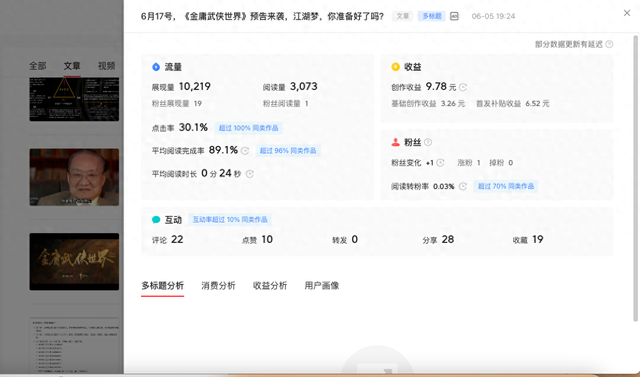Click the 阅读量 value 3,073
The width and height of the screenshot is (640, 377).
point(304,86)
